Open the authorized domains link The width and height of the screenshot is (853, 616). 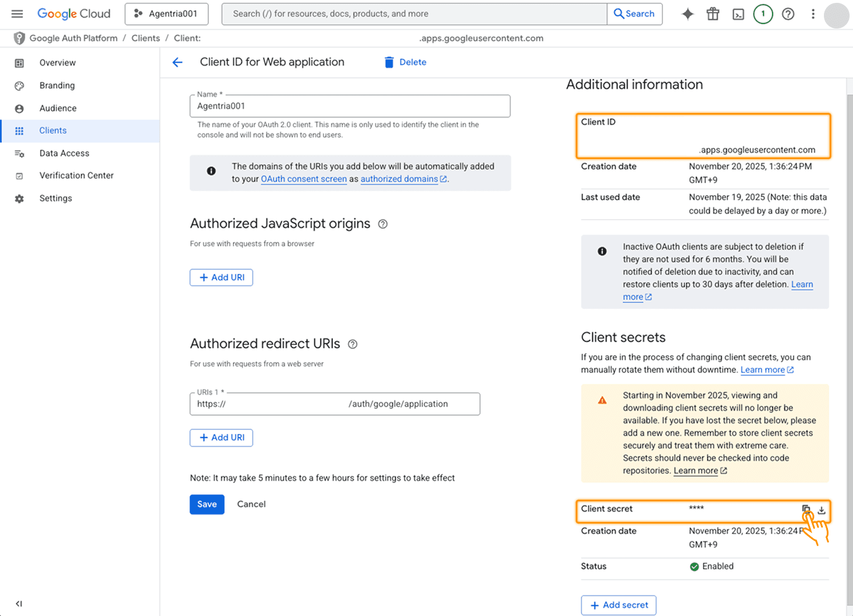point(403,179)
